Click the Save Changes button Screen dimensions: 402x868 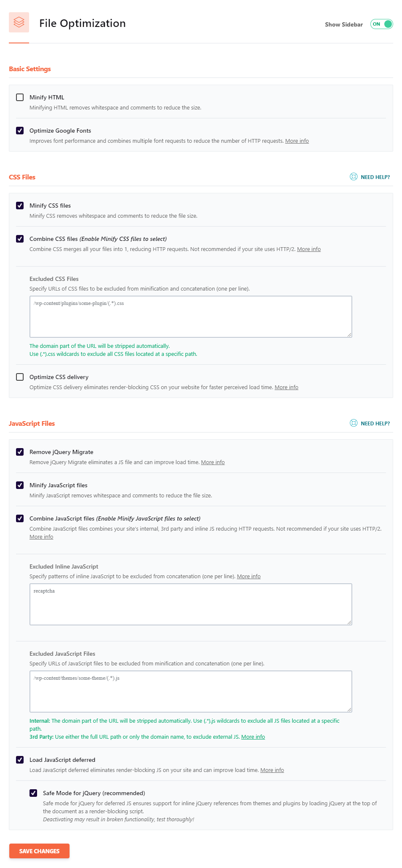pyautogui.click(x=39, y=851)
